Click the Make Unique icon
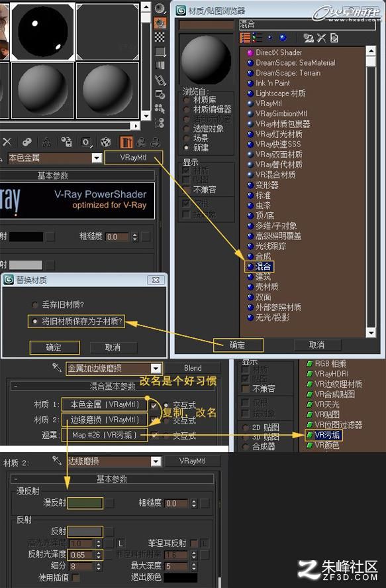The width and height of the screenshot is (386, 588). [x=47, y=142]
